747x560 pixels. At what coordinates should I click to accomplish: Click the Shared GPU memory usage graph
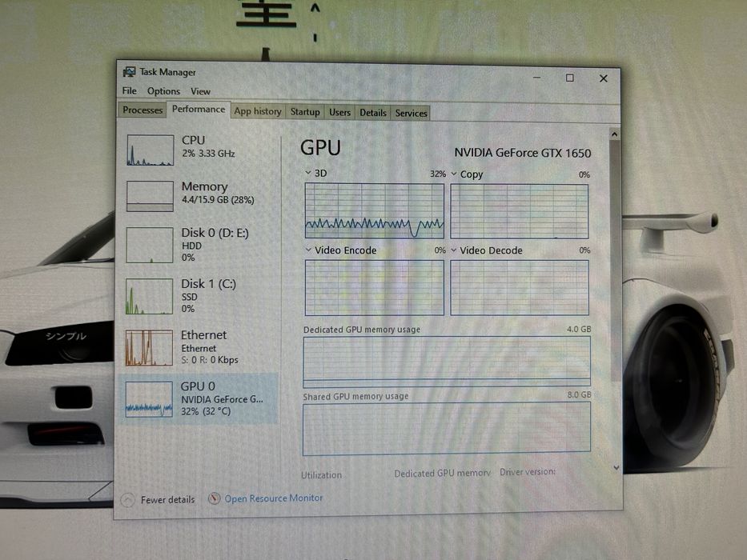click(447, 428)
